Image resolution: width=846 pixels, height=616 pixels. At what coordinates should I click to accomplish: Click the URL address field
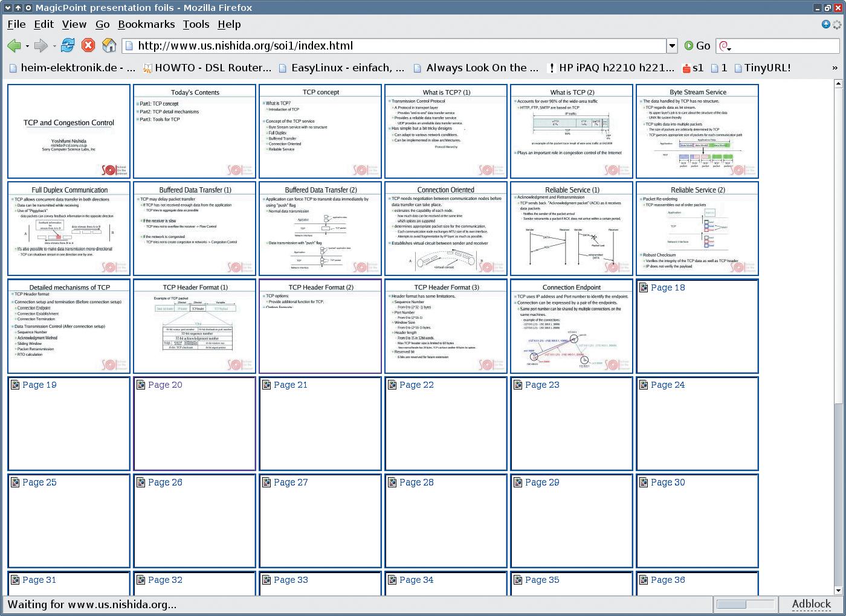(x=394, y=46)
